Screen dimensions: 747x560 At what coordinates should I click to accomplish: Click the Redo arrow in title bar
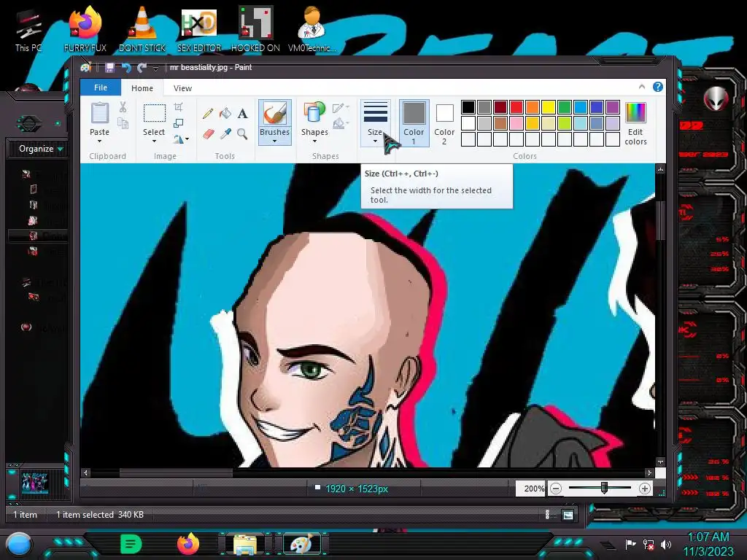142,68
